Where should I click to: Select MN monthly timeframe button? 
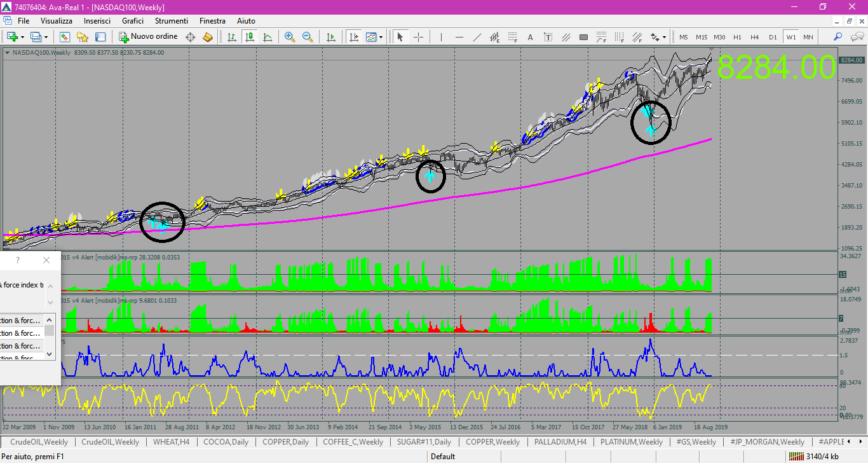pos(808,37)
